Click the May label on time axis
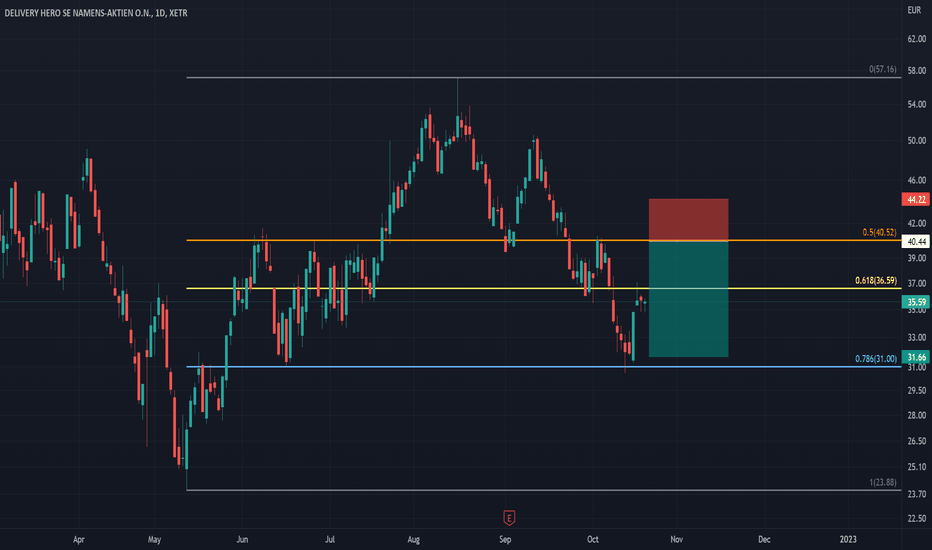 pyautogui.click(x=155, y=539)
